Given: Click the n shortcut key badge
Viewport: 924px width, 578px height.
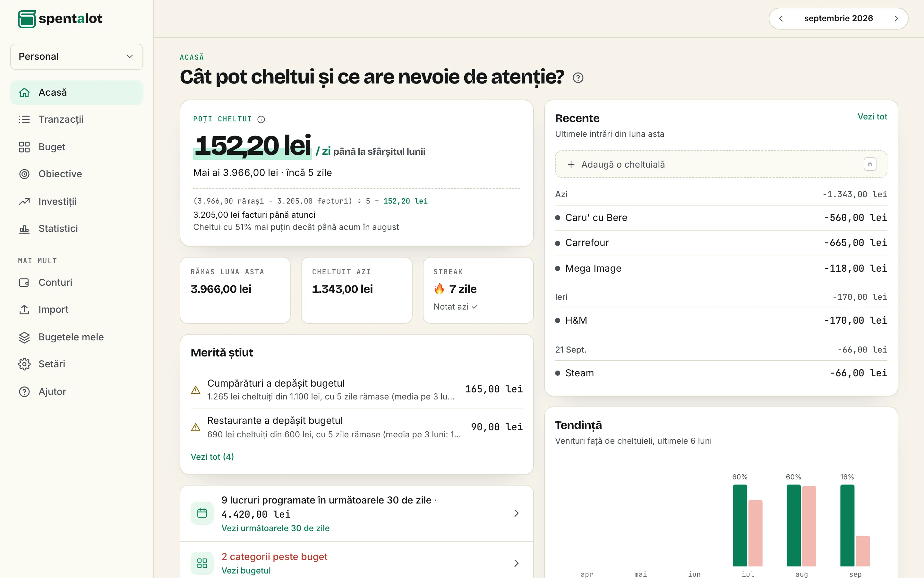Looking at the screenshot, I should 870,164.
